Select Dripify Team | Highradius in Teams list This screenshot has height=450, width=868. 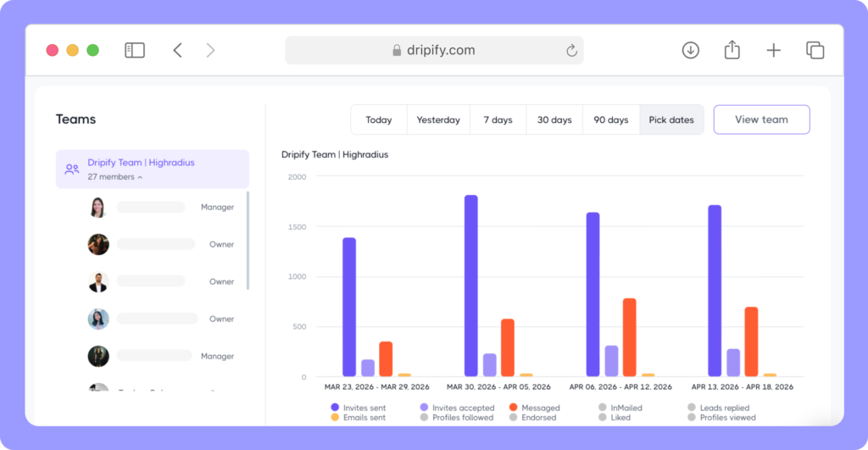click(153, 169)
